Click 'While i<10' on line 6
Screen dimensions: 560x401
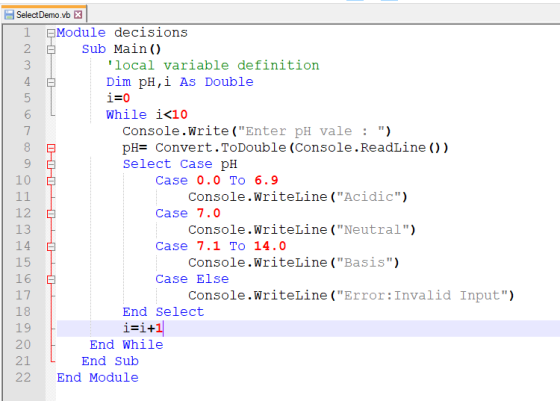click(x=147, y=115)
